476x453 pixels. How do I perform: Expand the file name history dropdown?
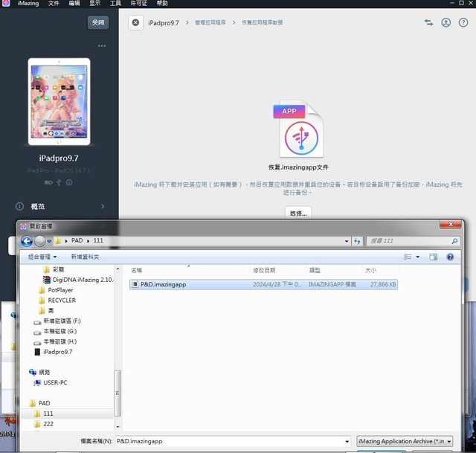(x=347, y=441)
